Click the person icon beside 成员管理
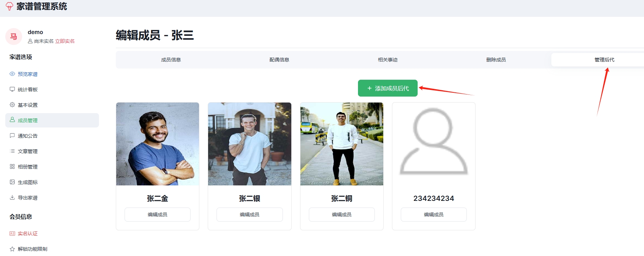644x256 pixels. click(12, 120)
